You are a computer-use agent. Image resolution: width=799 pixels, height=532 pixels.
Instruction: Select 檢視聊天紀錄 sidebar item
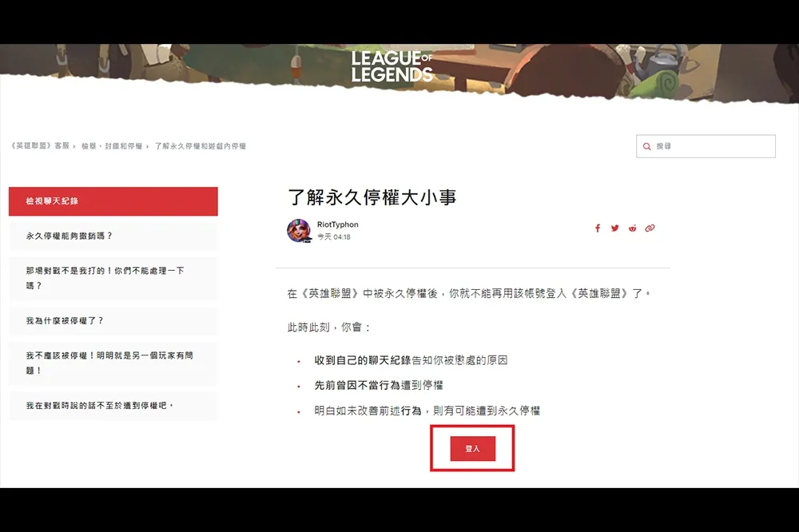(113, 201)
